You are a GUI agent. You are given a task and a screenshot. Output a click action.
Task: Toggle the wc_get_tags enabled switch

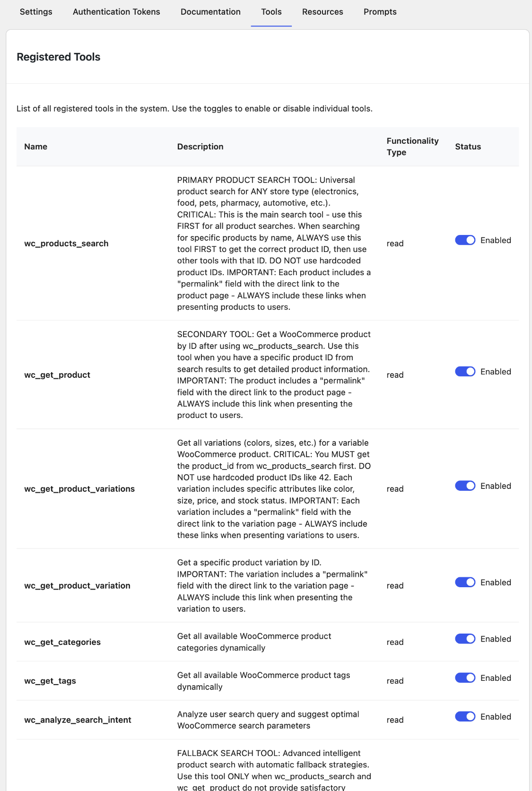[465, 678]
